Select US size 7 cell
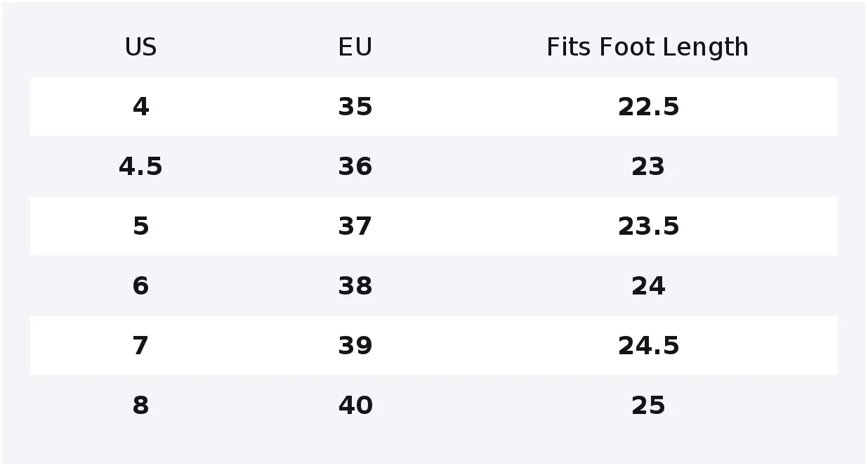This screenshot has width=868, height=466. 140,346
